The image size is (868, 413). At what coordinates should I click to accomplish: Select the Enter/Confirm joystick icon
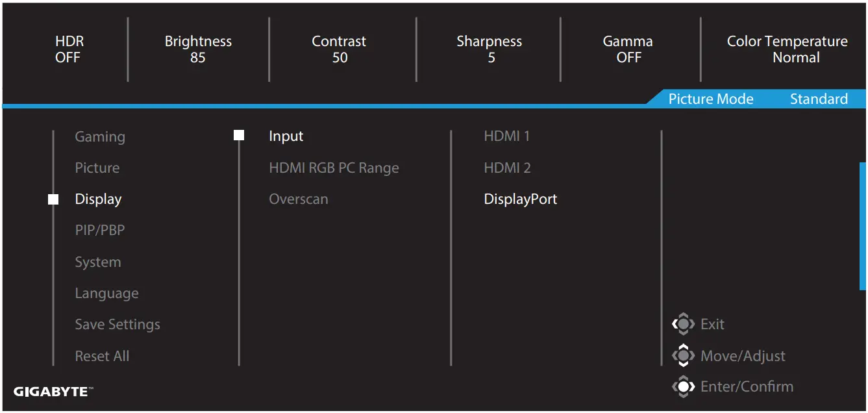(x=684, y=386)
